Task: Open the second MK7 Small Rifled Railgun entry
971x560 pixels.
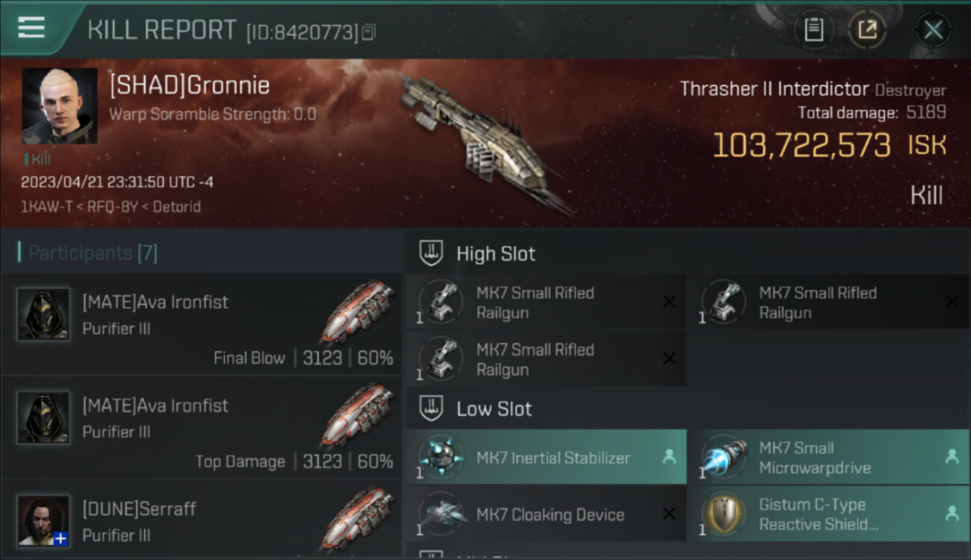Action: point(829,302)
